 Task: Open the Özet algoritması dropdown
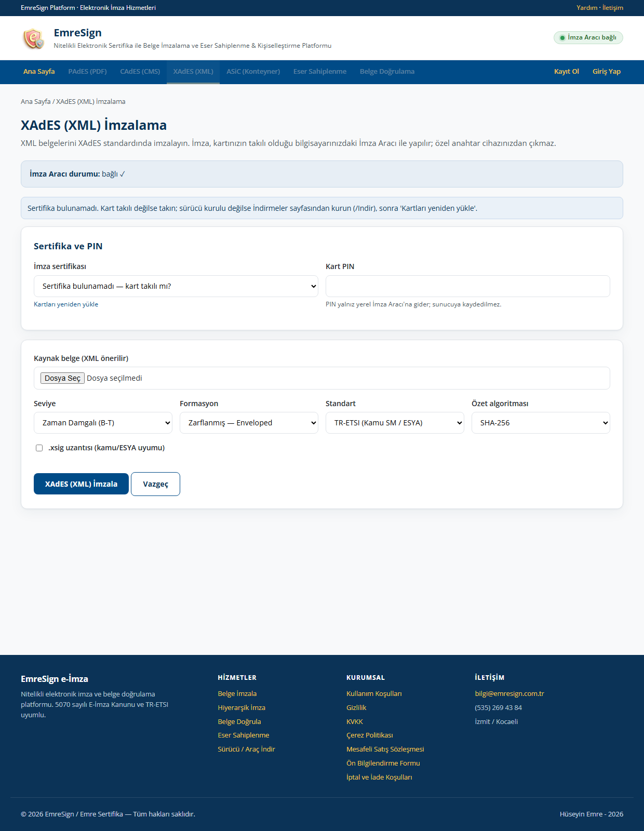click(541, 423)
